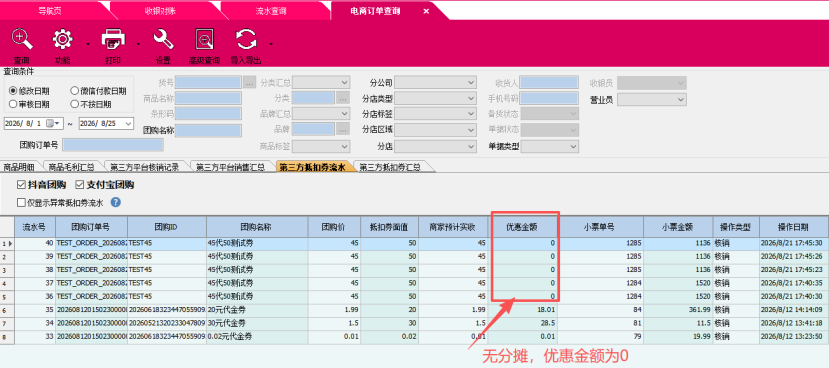Select the 不按日期 radio button
This screenshot has width=829, height=368.
[75, 104]
